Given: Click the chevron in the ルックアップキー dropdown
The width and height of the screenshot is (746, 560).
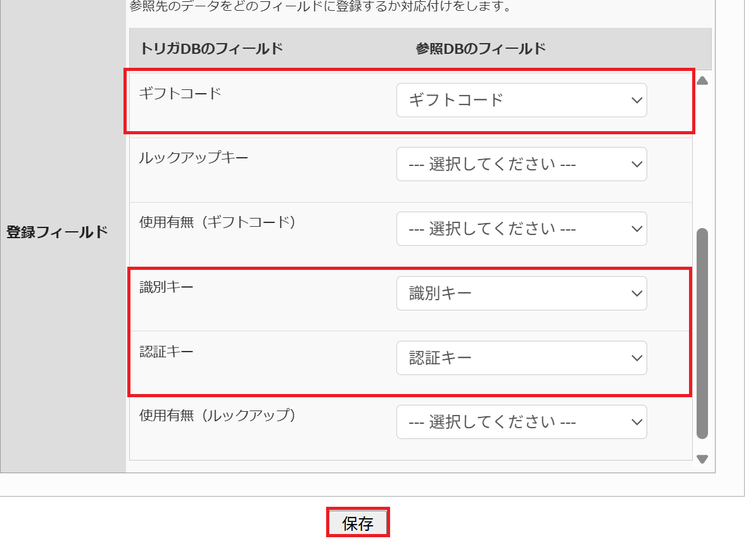Looking at the screenshot, I should [636, 165].
